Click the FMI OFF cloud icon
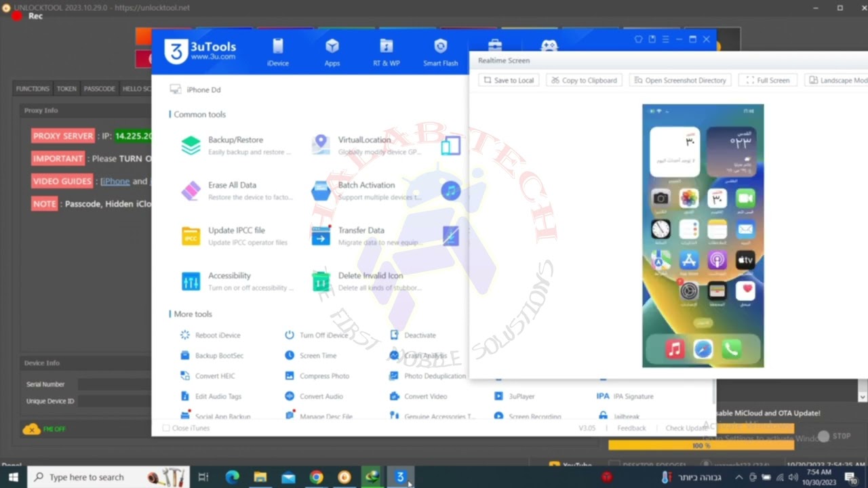Viewport: 868px width, 488px height. (x=31, y=429)
